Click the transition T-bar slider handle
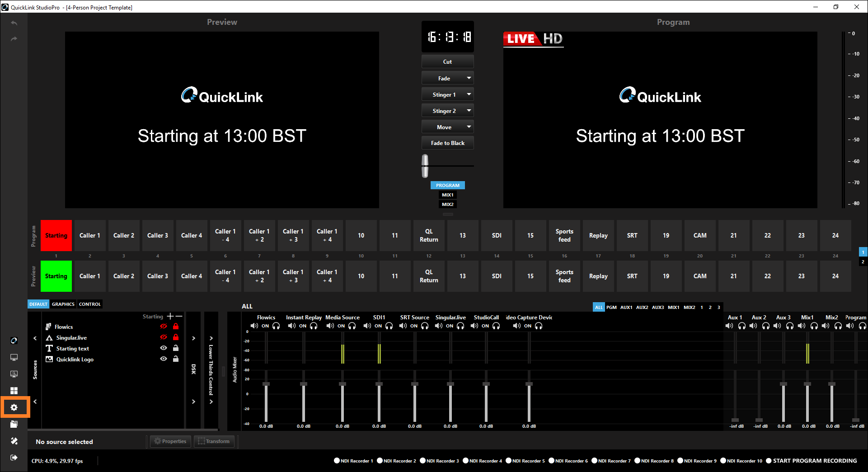 (425, 166)
